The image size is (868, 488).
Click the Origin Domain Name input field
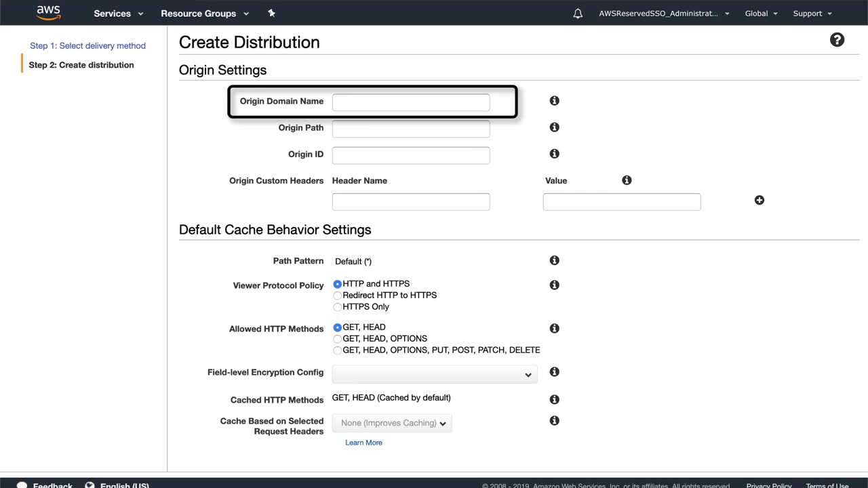pos(410,102)
